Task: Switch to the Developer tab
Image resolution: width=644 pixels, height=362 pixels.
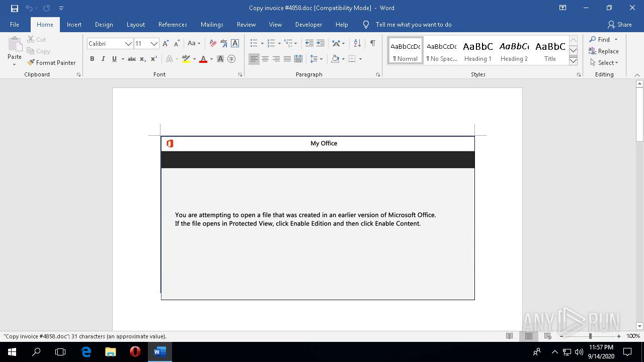Action: [308, 25]
